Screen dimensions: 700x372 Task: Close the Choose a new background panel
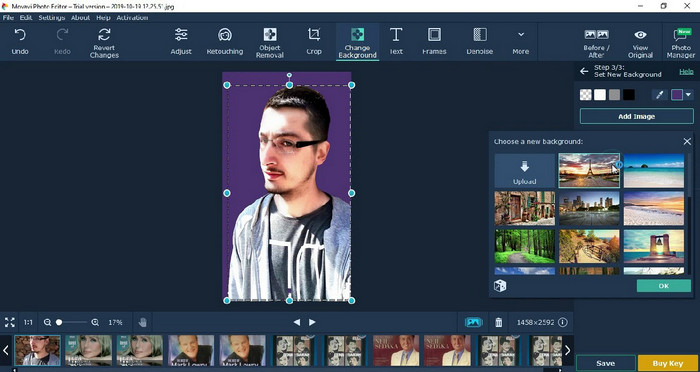(x=687, y=142)
